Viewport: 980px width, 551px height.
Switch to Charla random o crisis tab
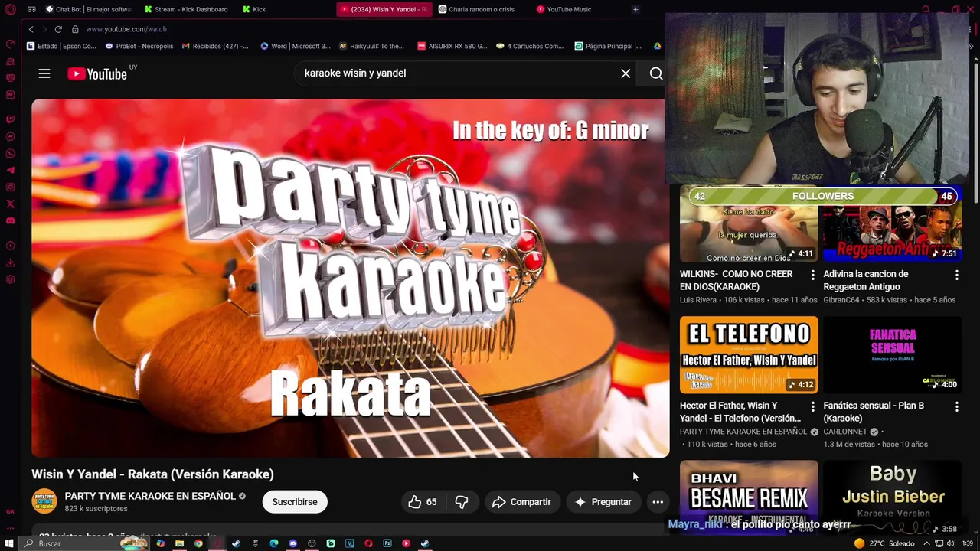pos(482,9)
